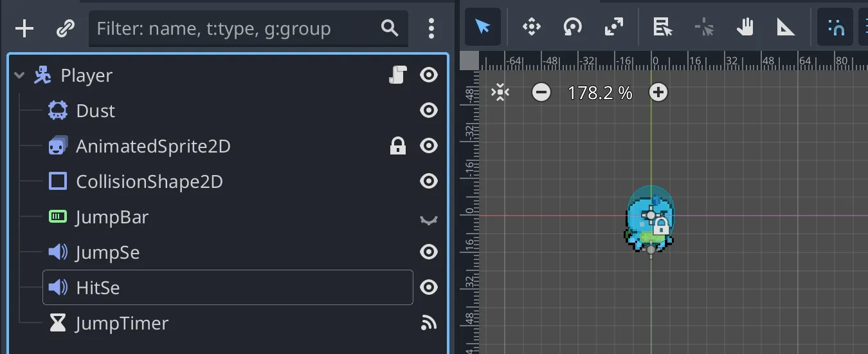
Task: Select the JumpSe node
Action: pyautogui.click(x=107, y=252)
